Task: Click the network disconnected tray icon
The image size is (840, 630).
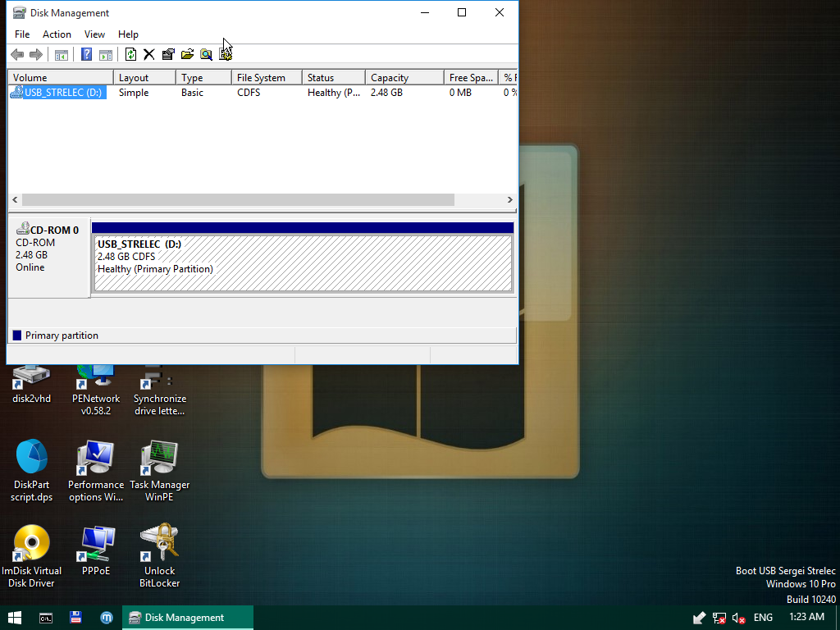Action: click(719, 619)
